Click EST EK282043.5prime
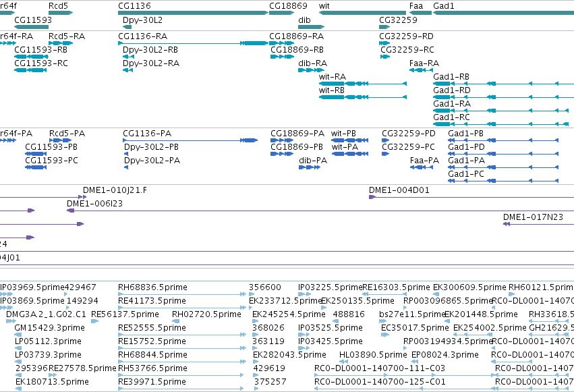The height and width of the screenshot is (392, 574). coord(256,362)
